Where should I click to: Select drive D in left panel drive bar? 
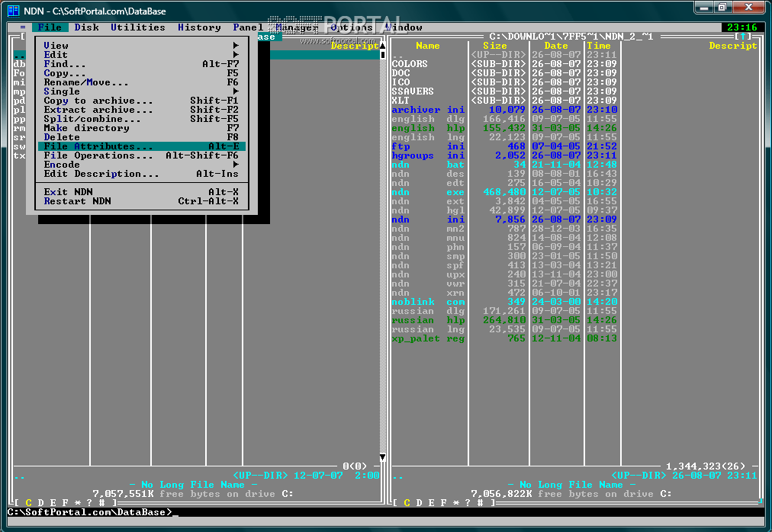coord(41,502)
